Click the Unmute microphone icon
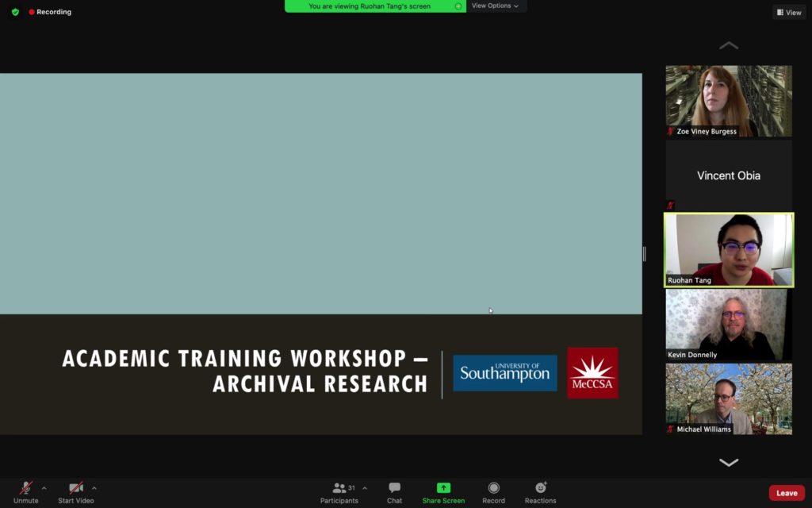 [x=25, y=488]
